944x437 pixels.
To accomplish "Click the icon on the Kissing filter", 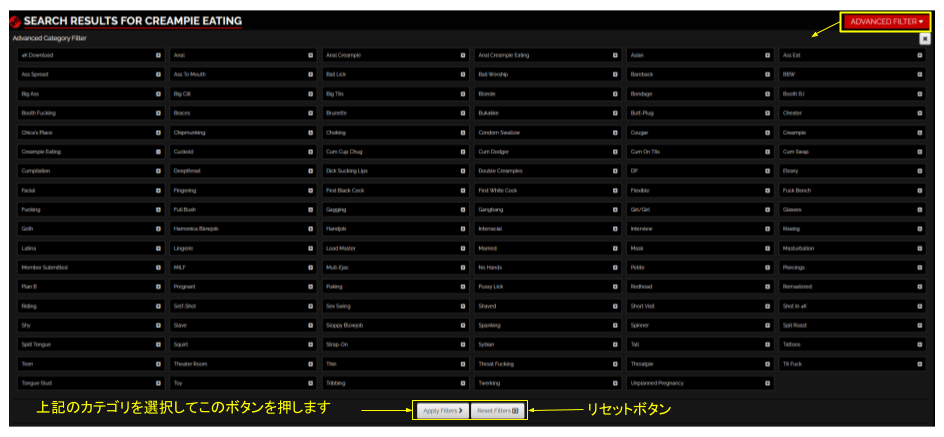I will (x=920, y=229).
